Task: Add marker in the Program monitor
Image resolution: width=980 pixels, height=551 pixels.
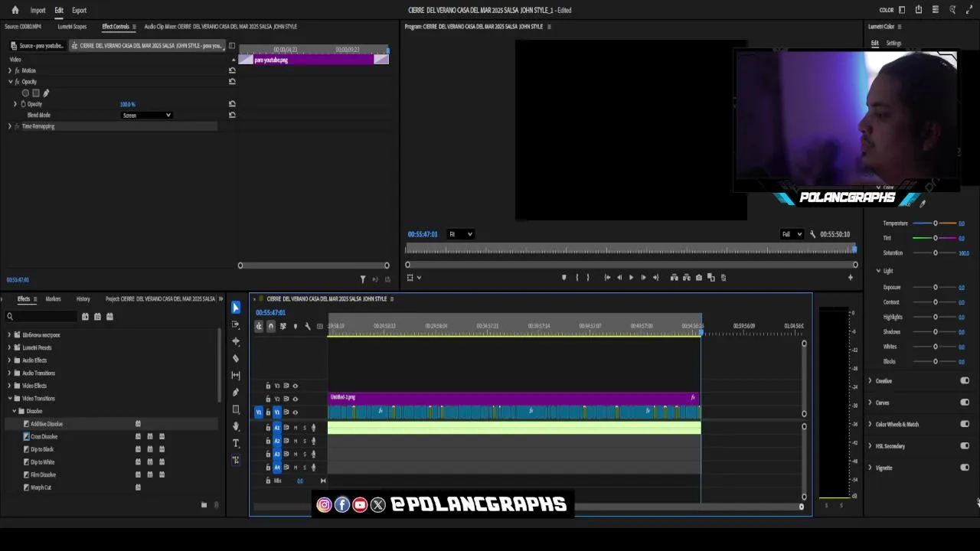Action: (x=564, y=278)
